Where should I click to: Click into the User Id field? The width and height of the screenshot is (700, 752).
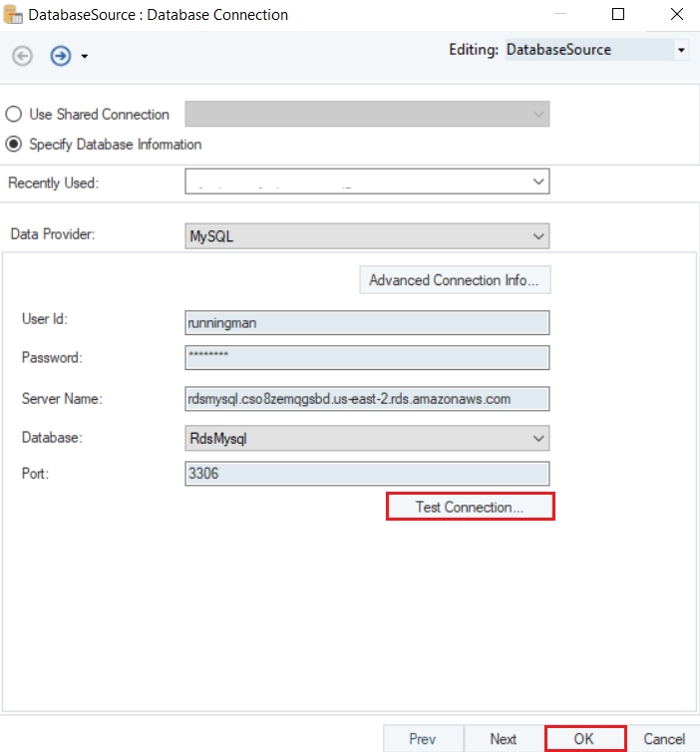(x=367, y=322)
